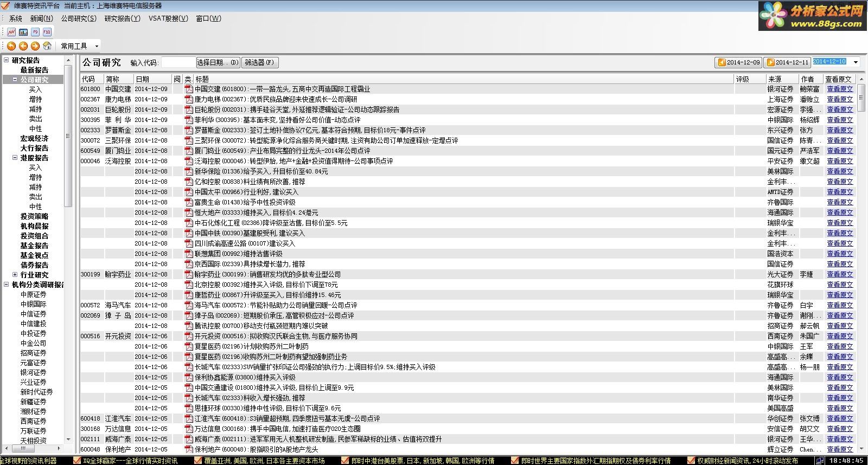This screenshot has height=465, width=868.
Task: Open the 研究报告(Y) menu
Action: [x=122, y=18]
